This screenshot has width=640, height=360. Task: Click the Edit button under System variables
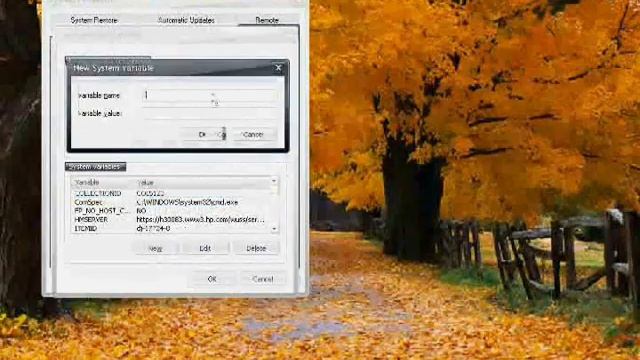(x=205, y=248)
